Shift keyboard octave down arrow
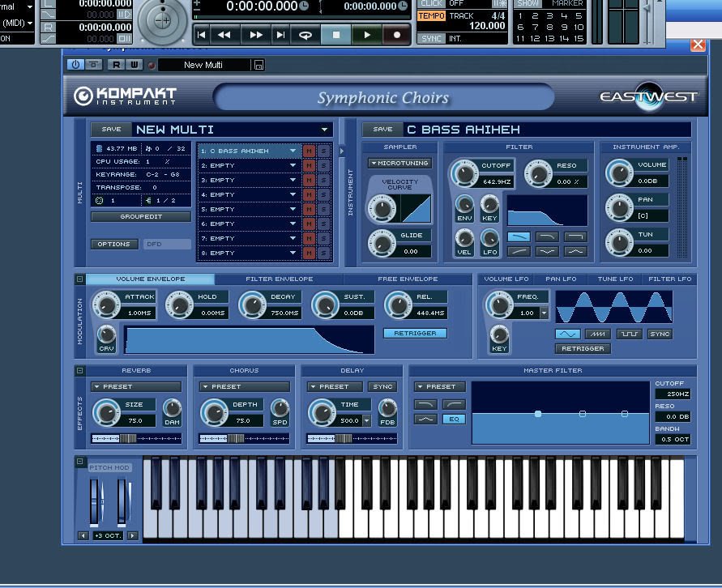Screen dimensions: 722x588 (83, 535)
